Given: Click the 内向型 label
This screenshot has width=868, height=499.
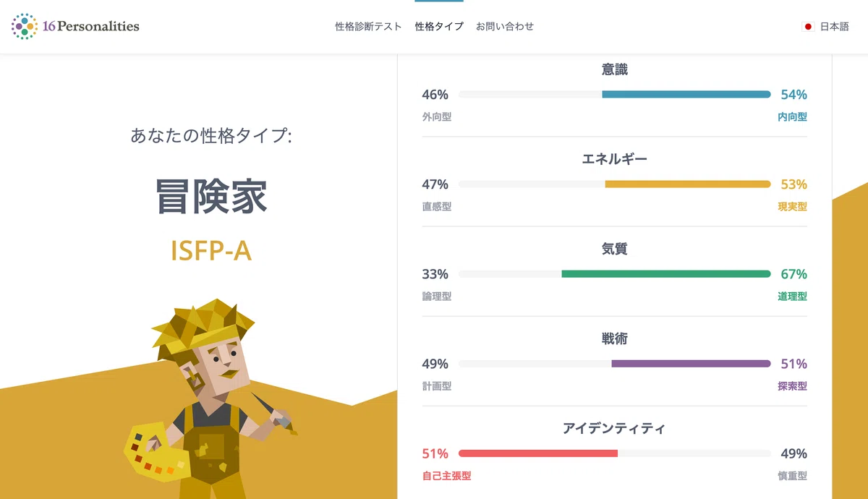Looking at the screenshot, I should pyautogui.click(x=792, y=116).
